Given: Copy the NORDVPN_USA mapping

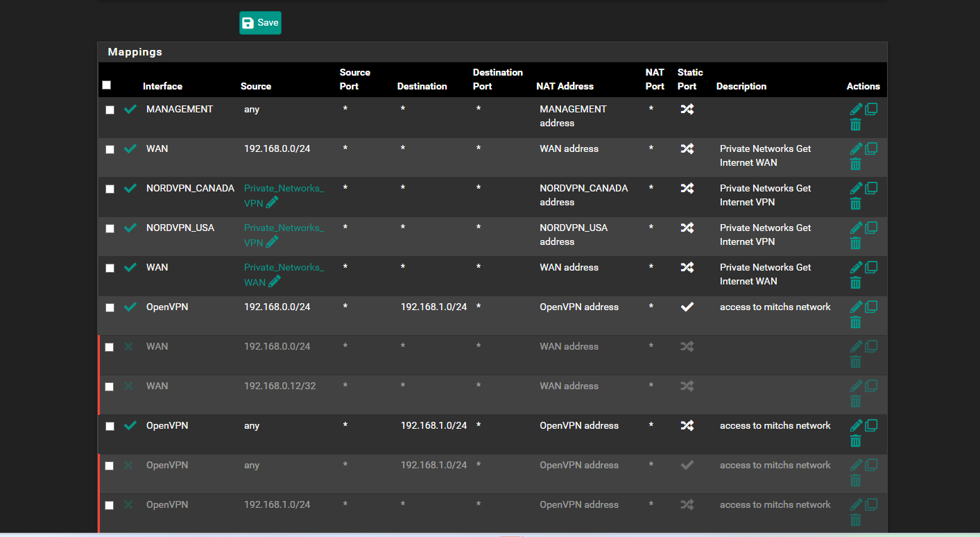Looking at the screenshot, I should click(x=871, y=228).
